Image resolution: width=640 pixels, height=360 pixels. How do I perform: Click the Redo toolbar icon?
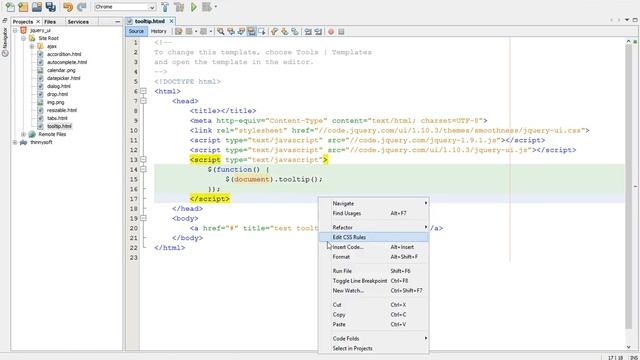(82, 7)
